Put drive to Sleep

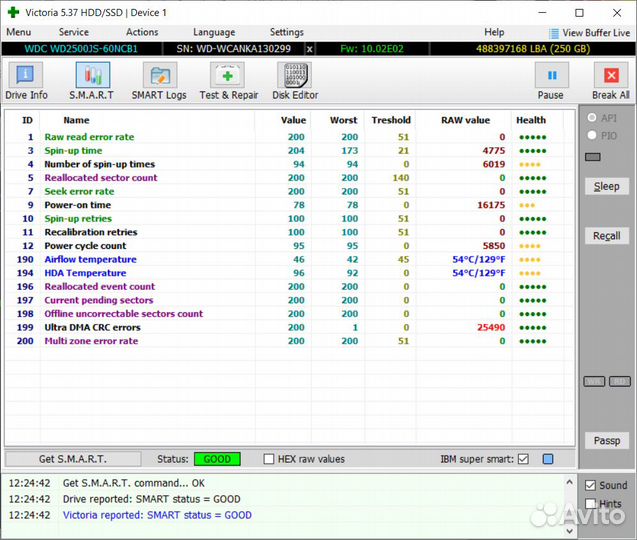[x=606, y=186]
